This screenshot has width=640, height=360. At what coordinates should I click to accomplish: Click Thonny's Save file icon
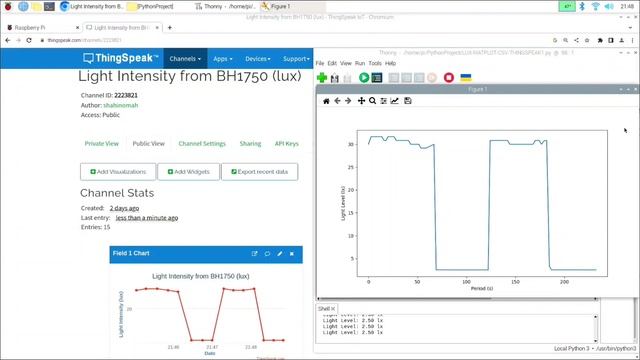tap(347, 78)
